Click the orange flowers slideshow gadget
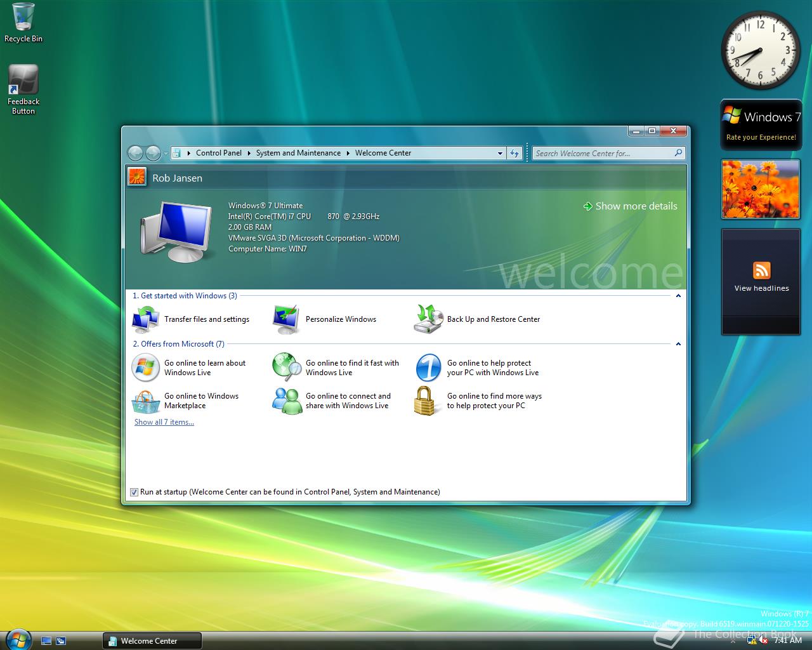812x650 pixels. pos(761,189)
